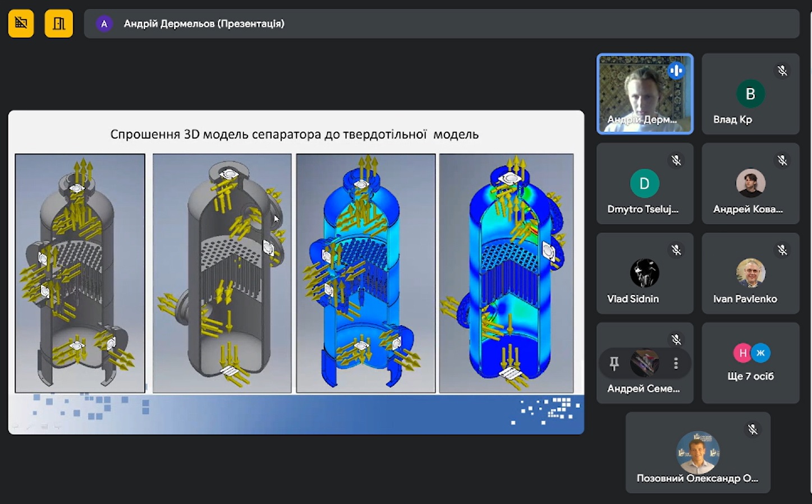
Task: Click muted mic icon on Ivan Pavlenko tile
Action: tap(782, 250)
